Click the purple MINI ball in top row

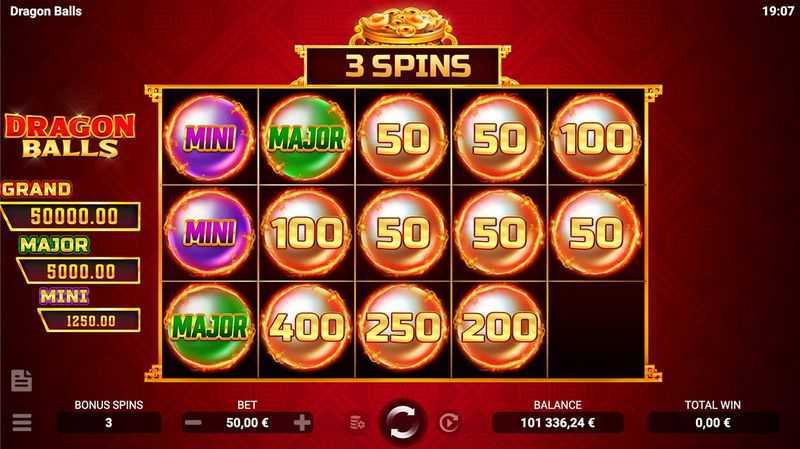pos(210,138)
